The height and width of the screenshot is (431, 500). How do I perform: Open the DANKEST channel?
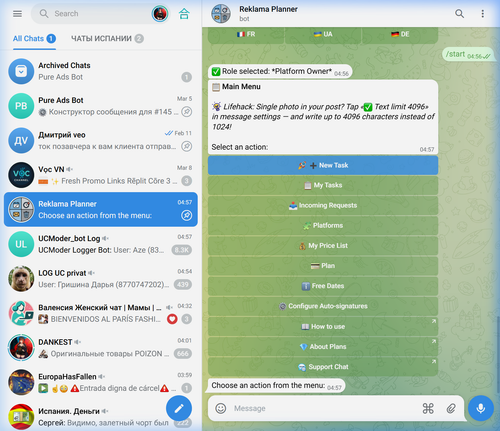click(x=100, y=348)
